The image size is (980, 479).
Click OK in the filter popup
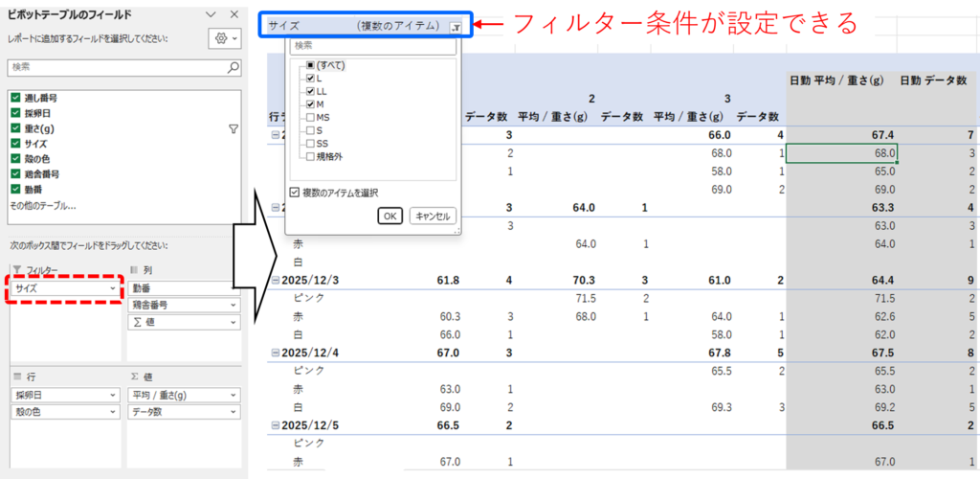(390, 216)
